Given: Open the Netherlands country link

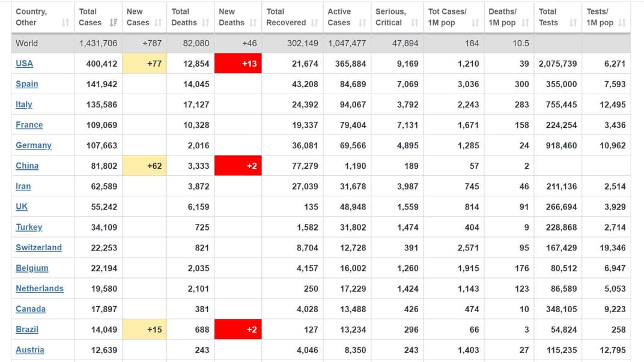Looking at the screenshot, I should pyautogui.click(x=40, y=289).
